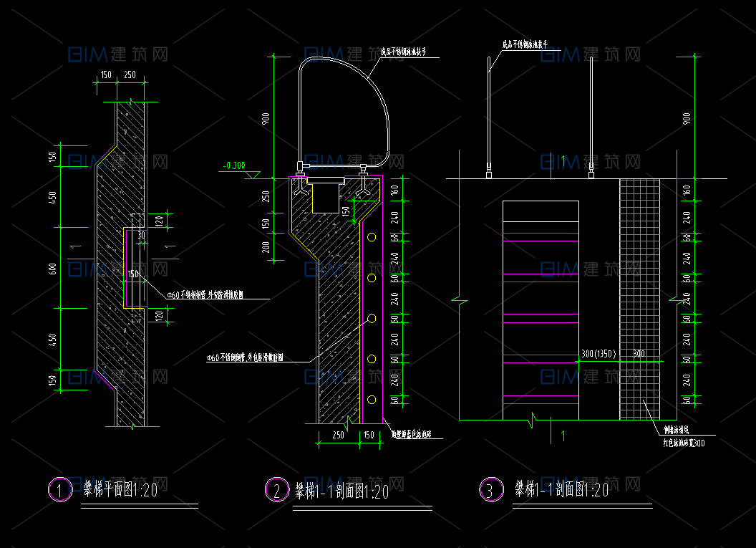Click the 600 dimension in the plan view
The height and width of the screenshot is (548, 756).
click(x=53, y=269)
